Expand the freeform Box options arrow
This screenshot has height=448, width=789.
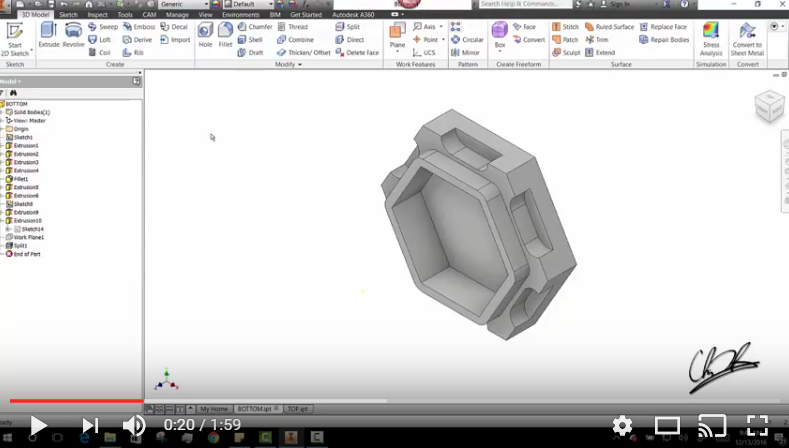pyautogui.click(x=499, y=51)
